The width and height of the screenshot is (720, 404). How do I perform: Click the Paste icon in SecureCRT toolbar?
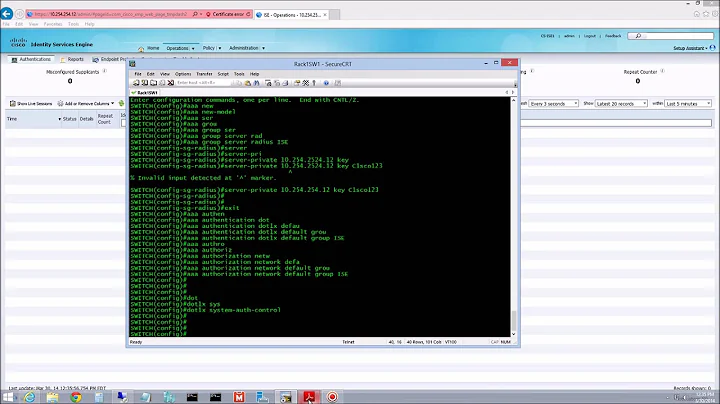point(248,83)
